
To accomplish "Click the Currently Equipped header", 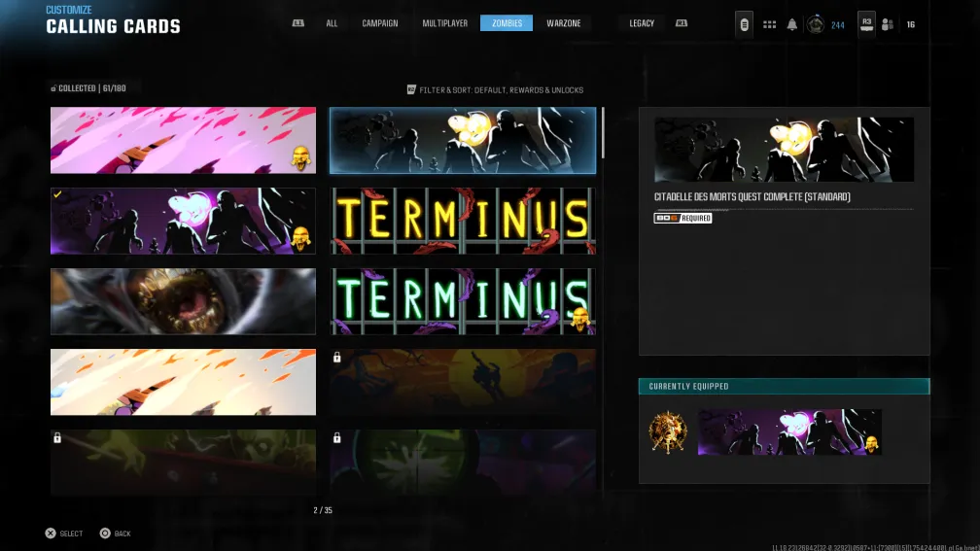I will [784, 386].
